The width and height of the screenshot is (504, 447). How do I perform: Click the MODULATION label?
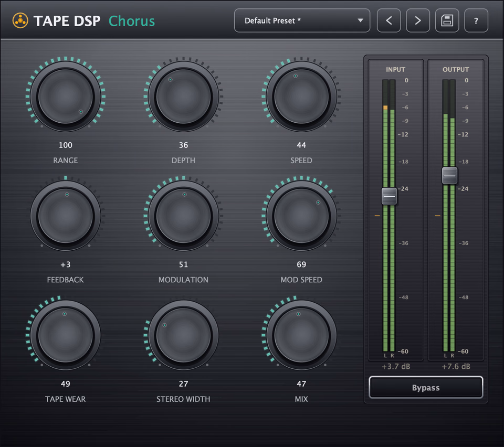183,280
